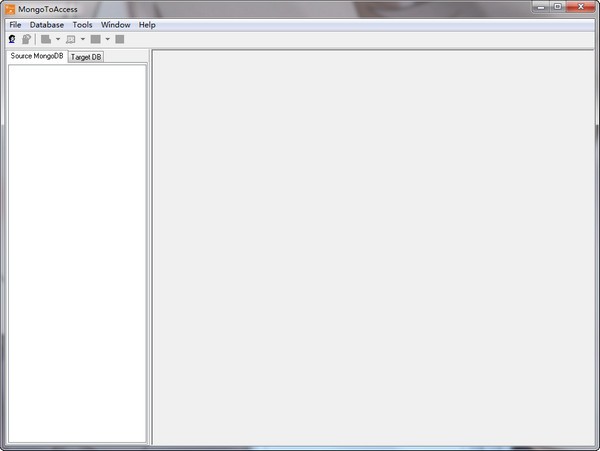Open the Database menu
This screenshot has width=600, height=451.
click(x=47, y=24)
